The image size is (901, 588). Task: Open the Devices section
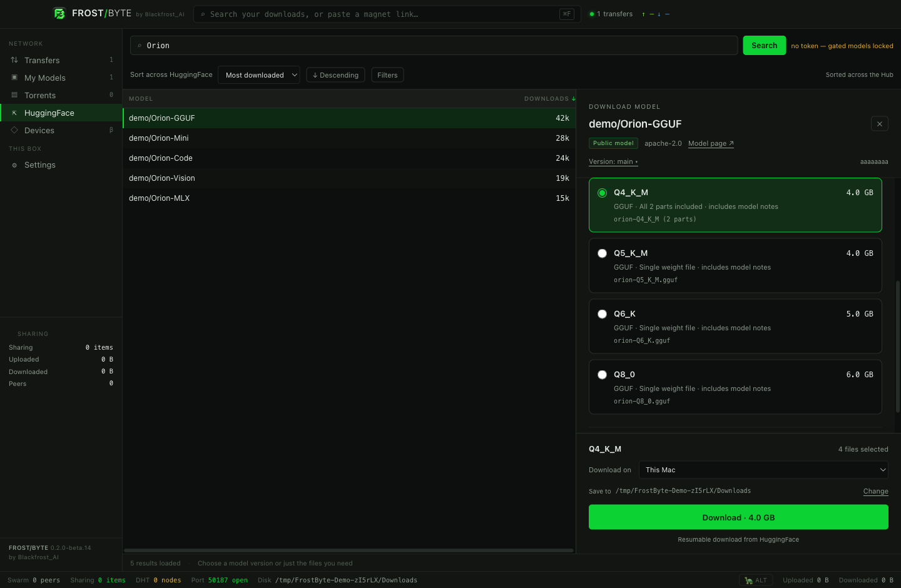pyautogui.click(x=61, y=130)
